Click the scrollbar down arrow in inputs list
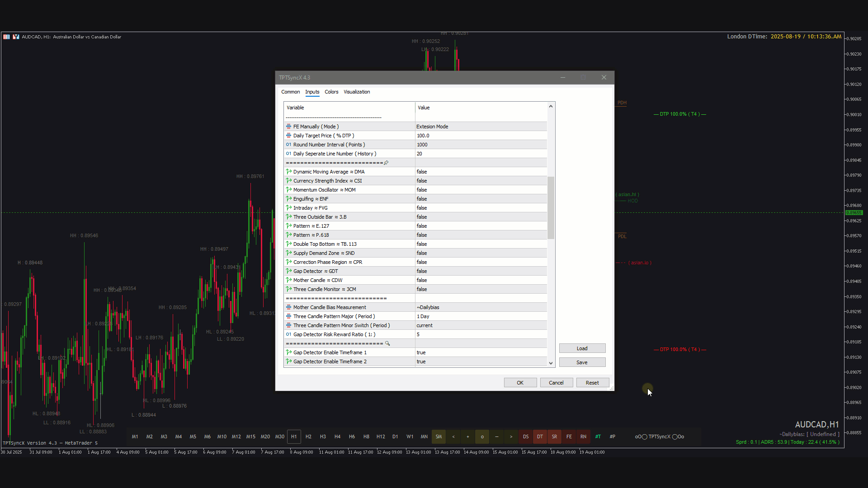The image size is (868, 488). click(x=551, y=363)
